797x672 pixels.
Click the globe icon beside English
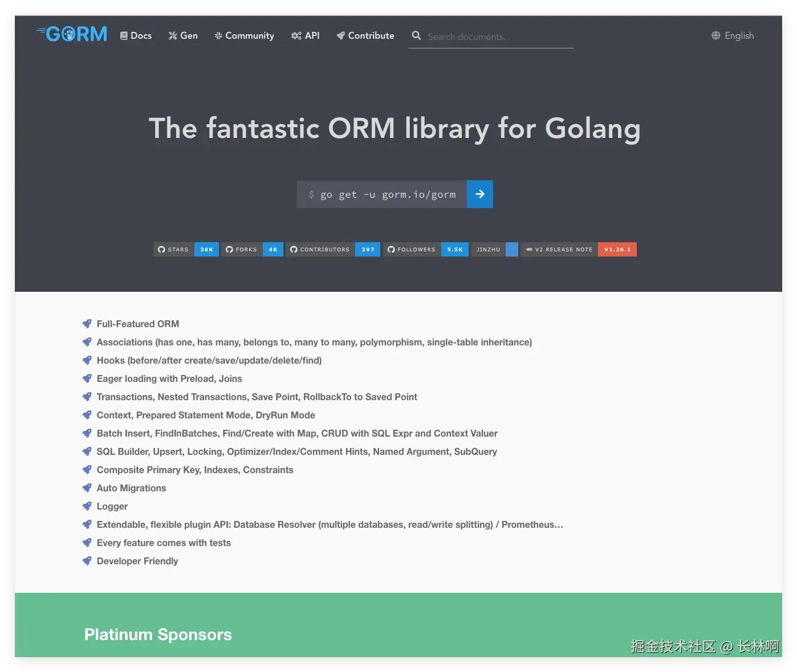[x=716, y=35]
